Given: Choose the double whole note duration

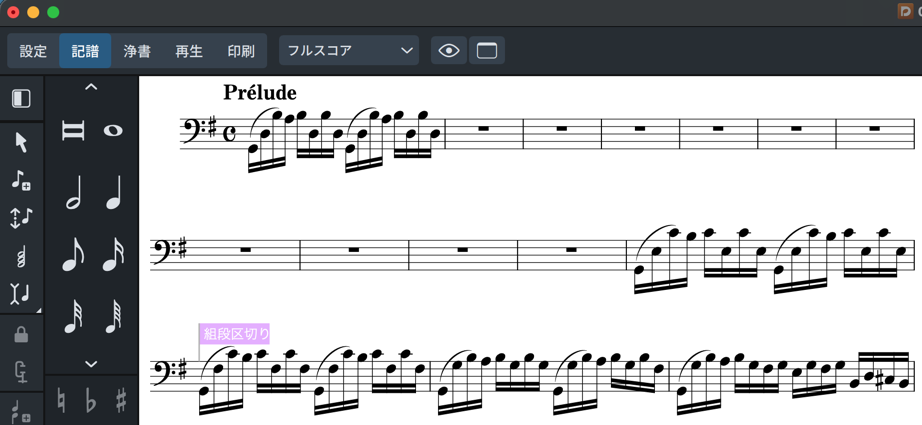Looking at the screenshot, I should click(73, 130).
